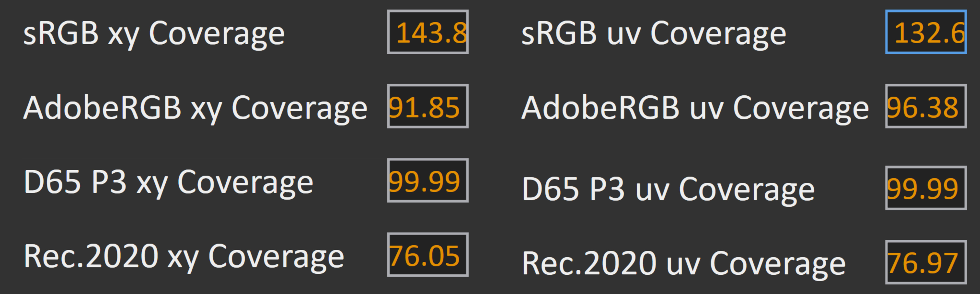Select the sRGB uv Coverage value box
This screenshot has width=980, height=294.
coord(926,32)
